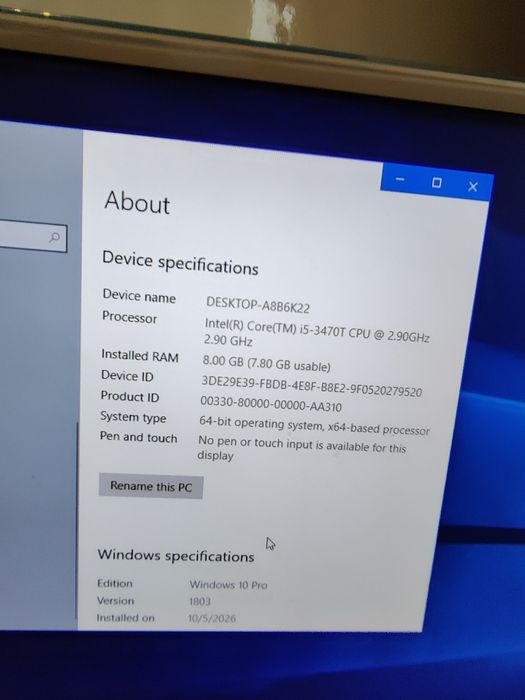Select the 64-bit operating system text

click(313, 425)
